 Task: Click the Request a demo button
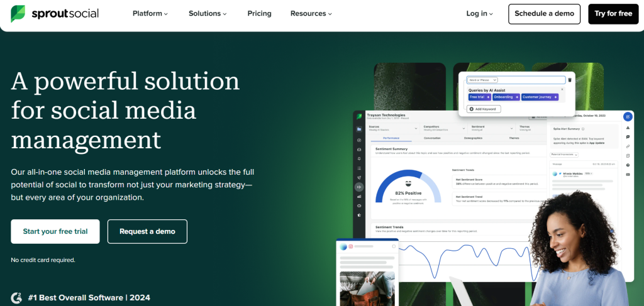[x=147, y=231]
